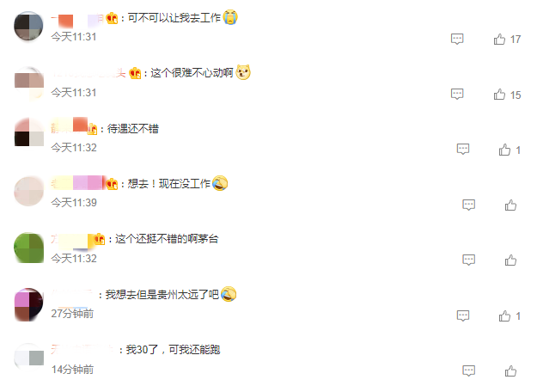Viewport: 537px width, 392px height.
Task: Like the comment 这个还挺不错的啊茅台
Action: [510, 260]
